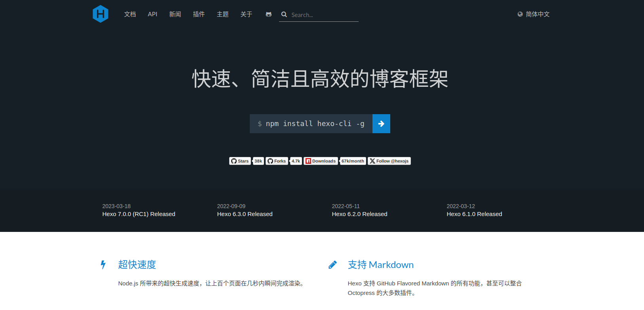
Task: Click the Hexo hexagon logo
Action: pos(101,14)
